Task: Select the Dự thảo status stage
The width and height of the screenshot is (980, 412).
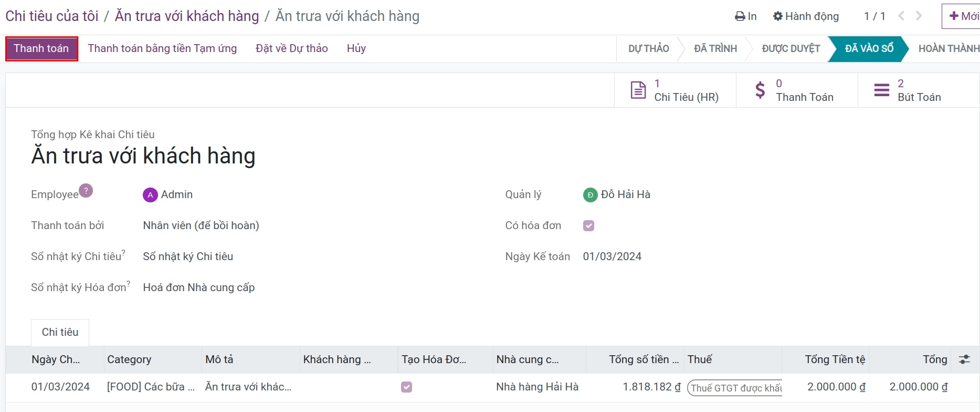Action: coord(649,49)
